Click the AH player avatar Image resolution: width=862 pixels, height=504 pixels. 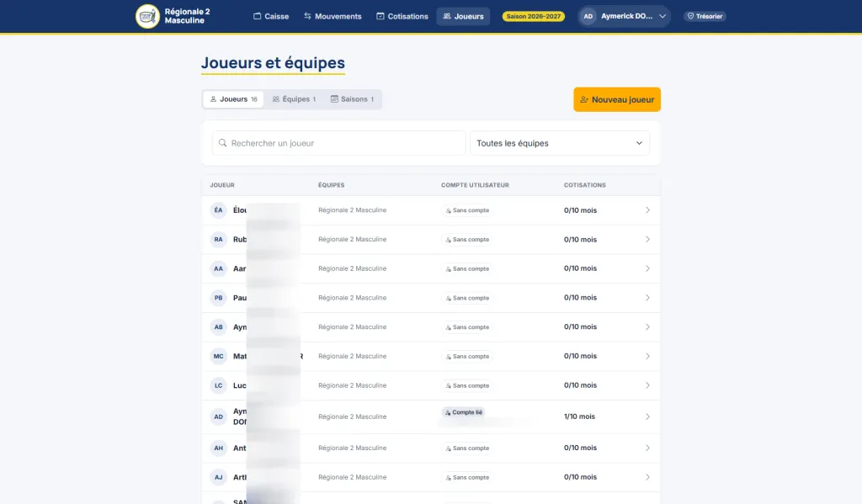(218, 448)
